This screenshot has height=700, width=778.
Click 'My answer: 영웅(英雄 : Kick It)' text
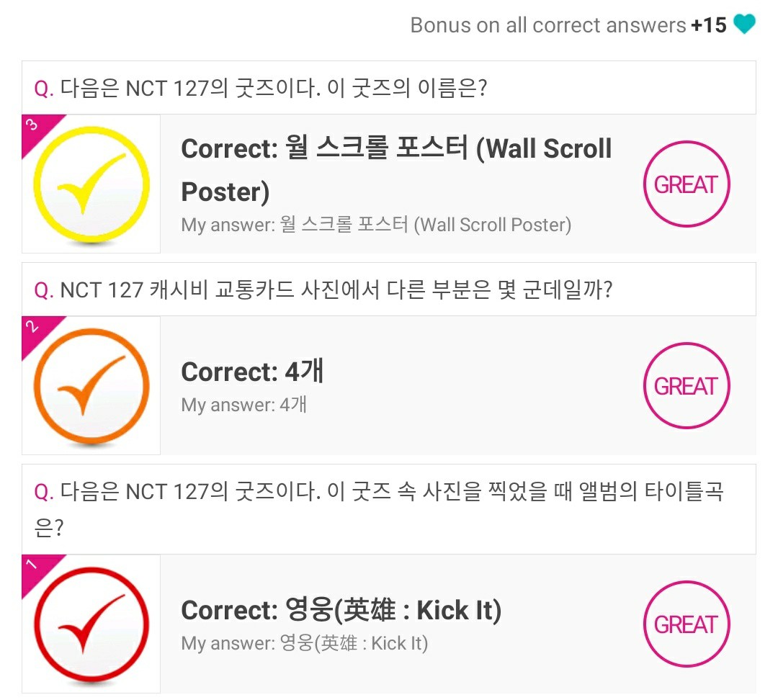(x=304, y=642)
